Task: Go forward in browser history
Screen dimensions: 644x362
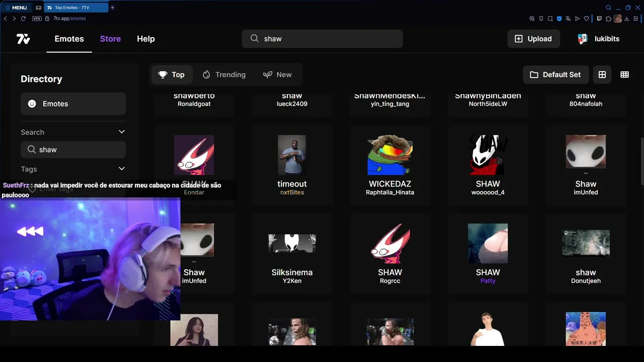Action: click(14, 19)
